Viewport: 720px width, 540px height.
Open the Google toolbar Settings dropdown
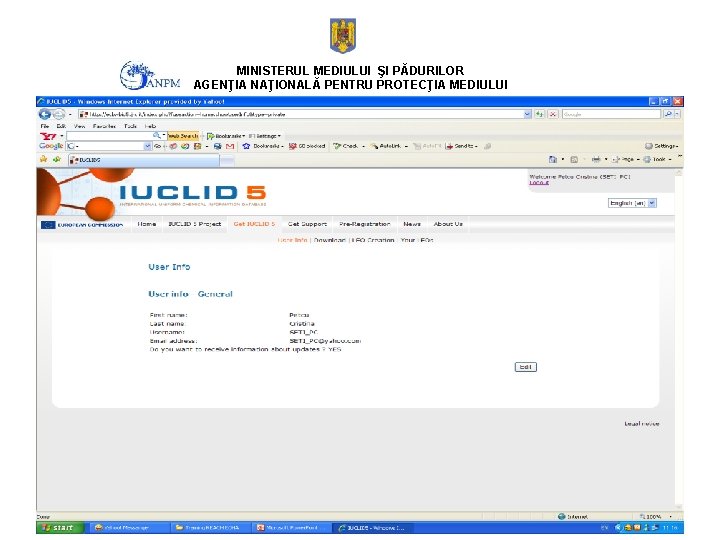(x=662, y=146)
